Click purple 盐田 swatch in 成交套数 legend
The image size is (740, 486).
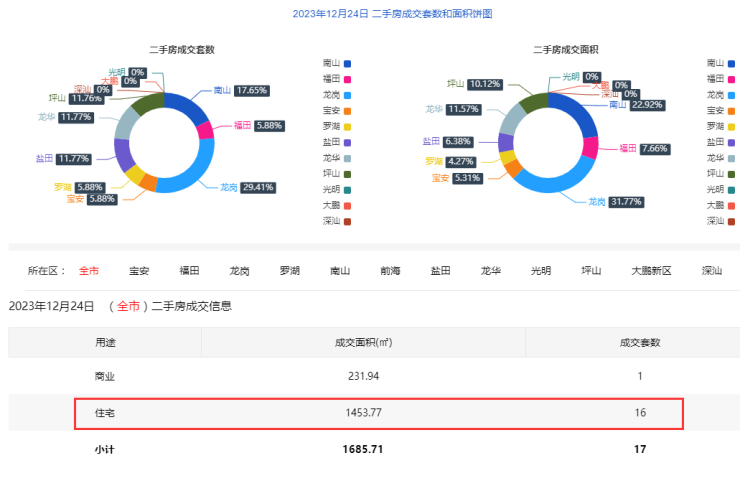coord(347,142)
